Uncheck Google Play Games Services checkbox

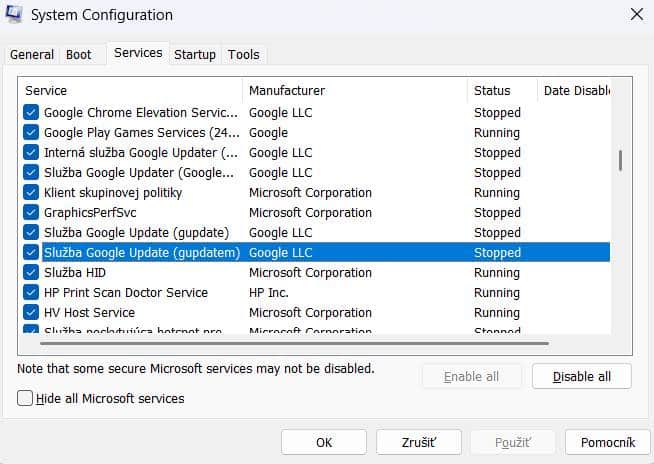click(x=31, y=132)
